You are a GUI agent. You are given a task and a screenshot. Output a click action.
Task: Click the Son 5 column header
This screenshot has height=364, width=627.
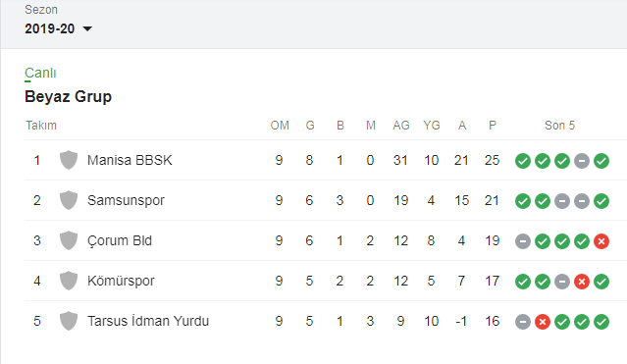pyautogui.click(x=559, y=126)
